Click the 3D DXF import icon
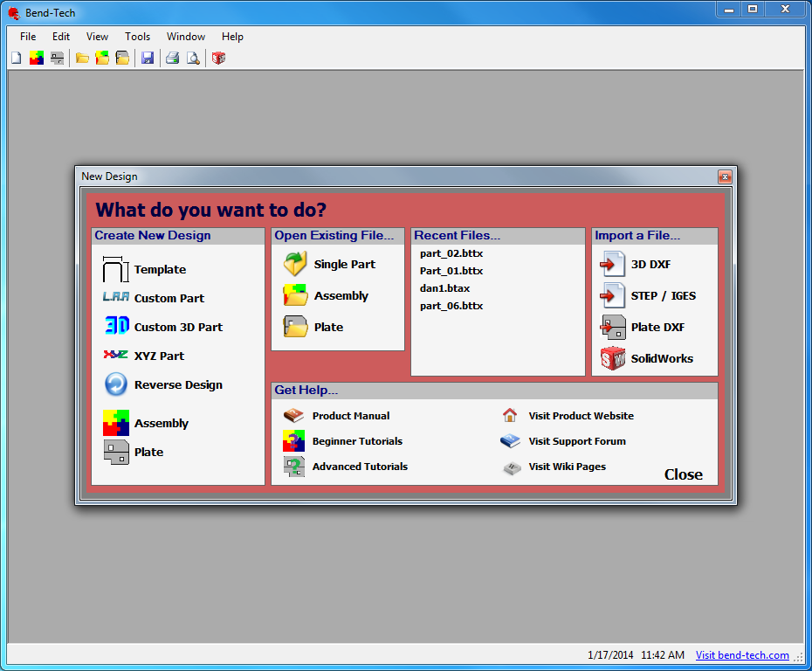The image size is (812, 671). 612,264
